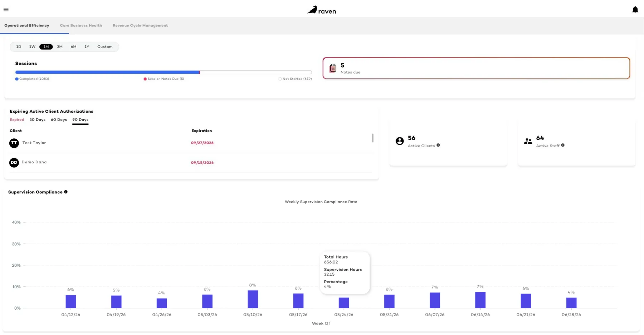This screenshot has width=644, height=335.
Task: Click the Active Clients person icon
Action: [x=400, y=141]
